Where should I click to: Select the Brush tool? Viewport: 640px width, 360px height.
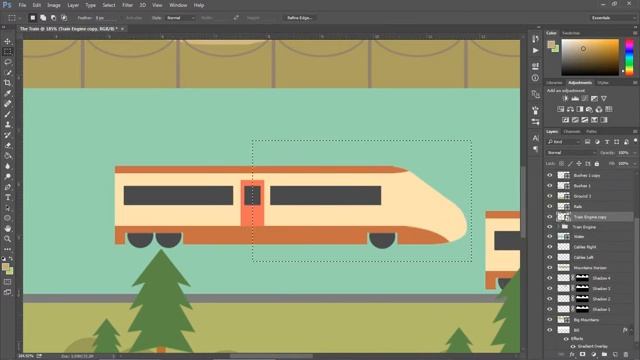coord(8,114)
